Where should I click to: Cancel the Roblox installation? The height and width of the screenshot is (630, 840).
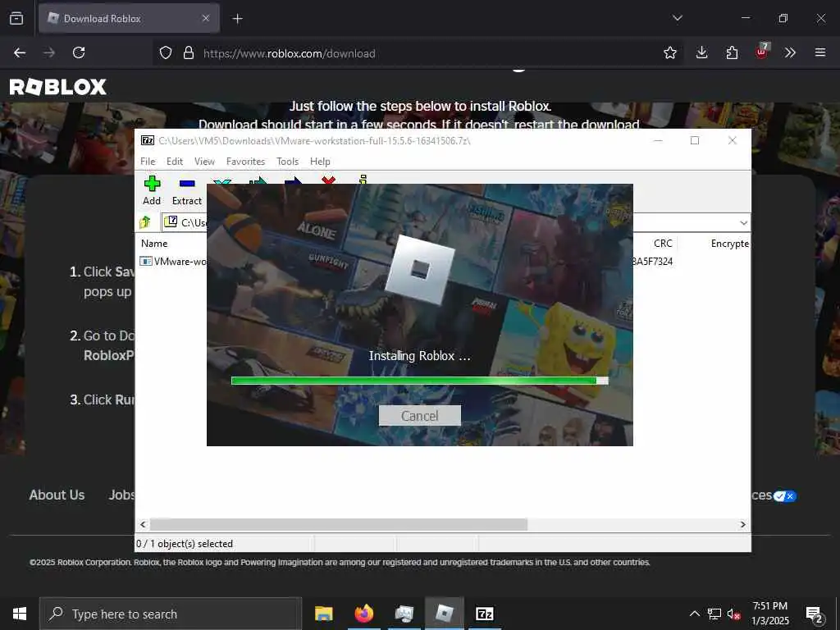[x=419, y=416]
